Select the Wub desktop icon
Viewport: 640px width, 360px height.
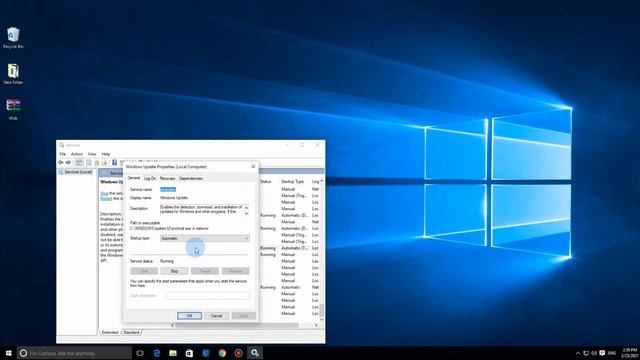pos(13,109)
